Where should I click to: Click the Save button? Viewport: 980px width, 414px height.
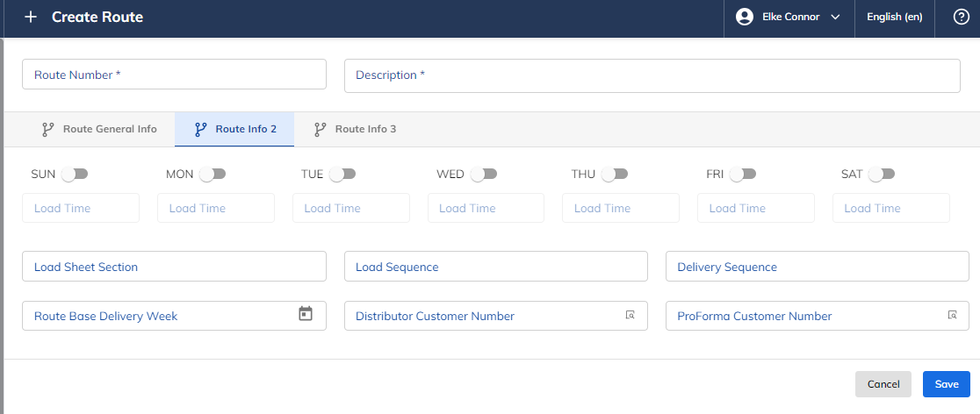[947, 384]
